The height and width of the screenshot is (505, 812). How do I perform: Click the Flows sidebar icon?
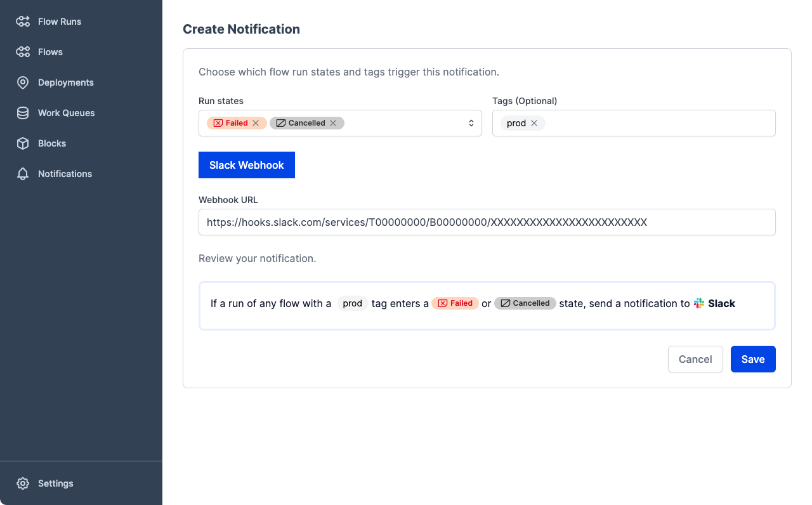click(23, 52)
